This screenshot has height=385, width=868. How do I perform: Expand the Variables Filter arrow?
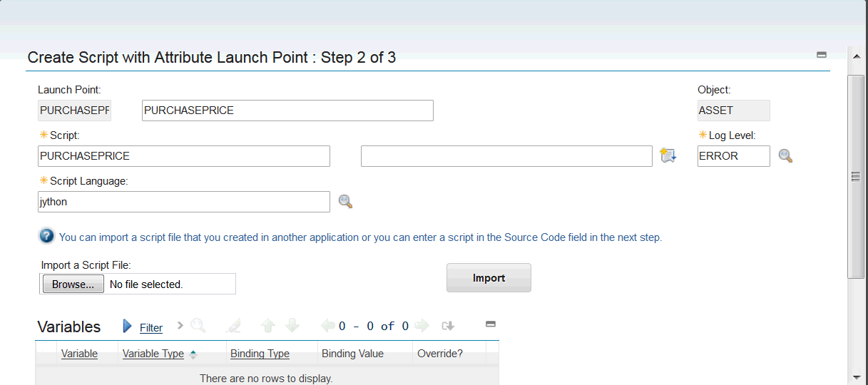point(128,327)
